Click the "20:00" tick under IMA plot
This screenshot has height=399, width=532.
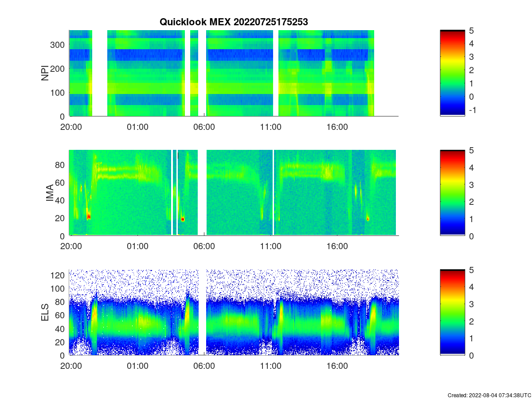(71, 246)
